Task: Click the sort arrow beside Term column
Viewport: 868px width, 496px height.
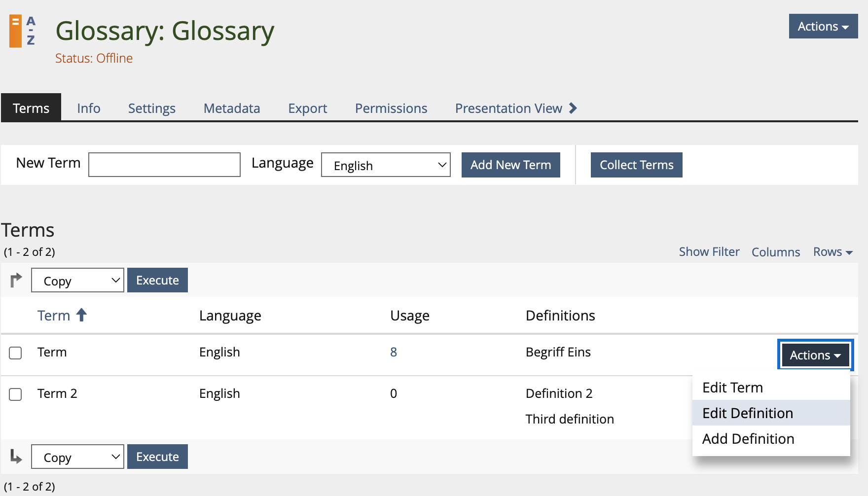Action: 82,315
